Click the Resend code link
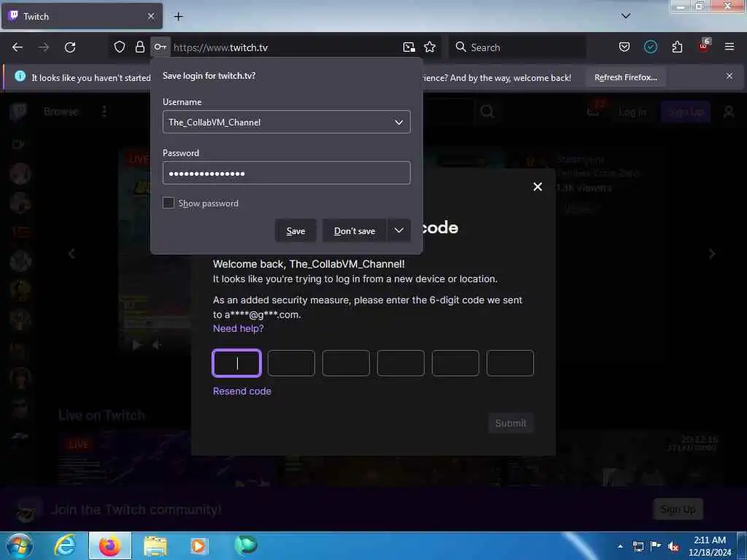747x560 pixels. point(242,391)
